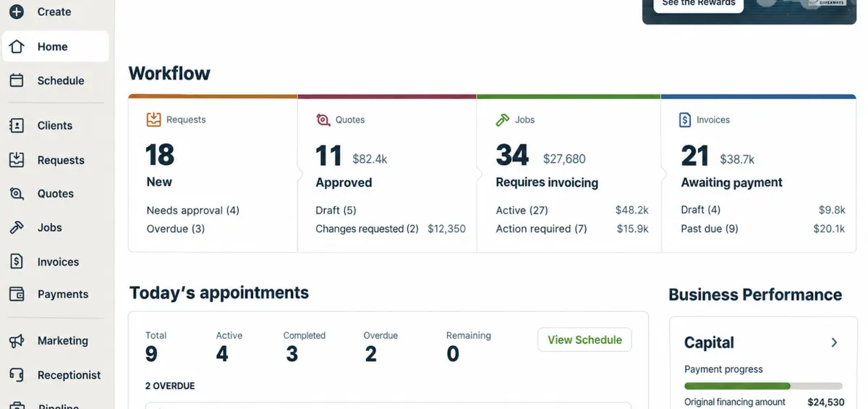Open the Jobs workflow card header
The height and width of the screenshot is (409, 868).
[515, 119]
